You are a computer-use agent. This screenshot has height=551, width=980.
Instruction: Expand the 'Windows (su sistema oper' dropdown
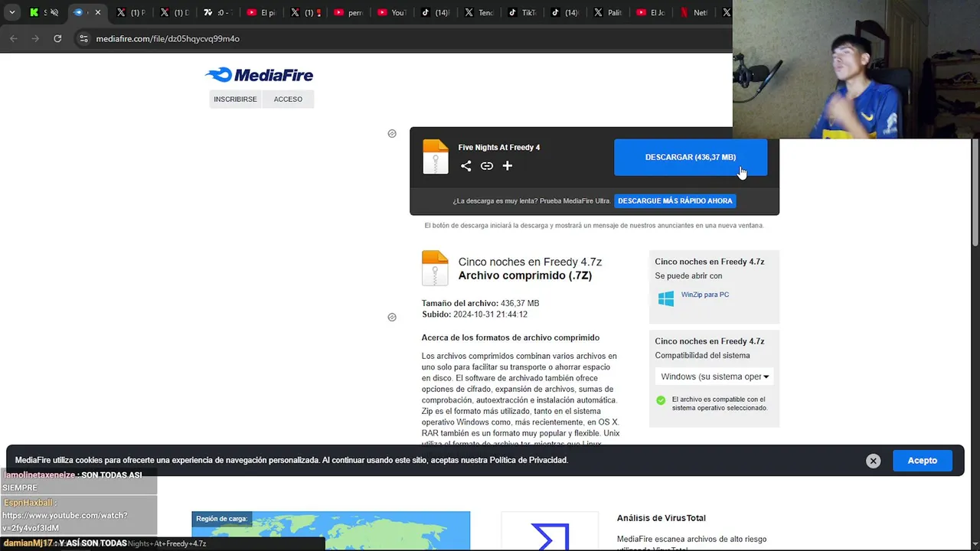tap(714, 377)
